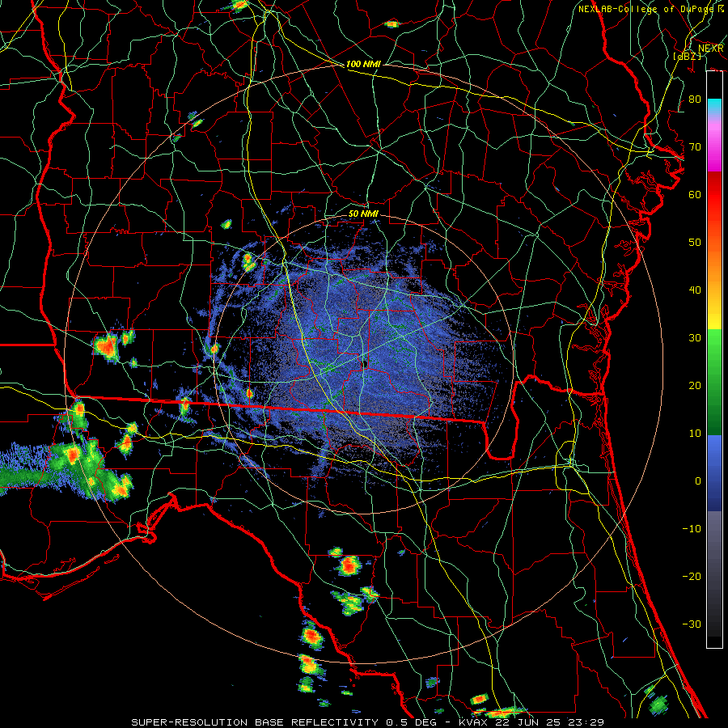Click the 23:29 timestamp in the caption
The width and height of the screenshot is (728, 728).
point(587,722)
